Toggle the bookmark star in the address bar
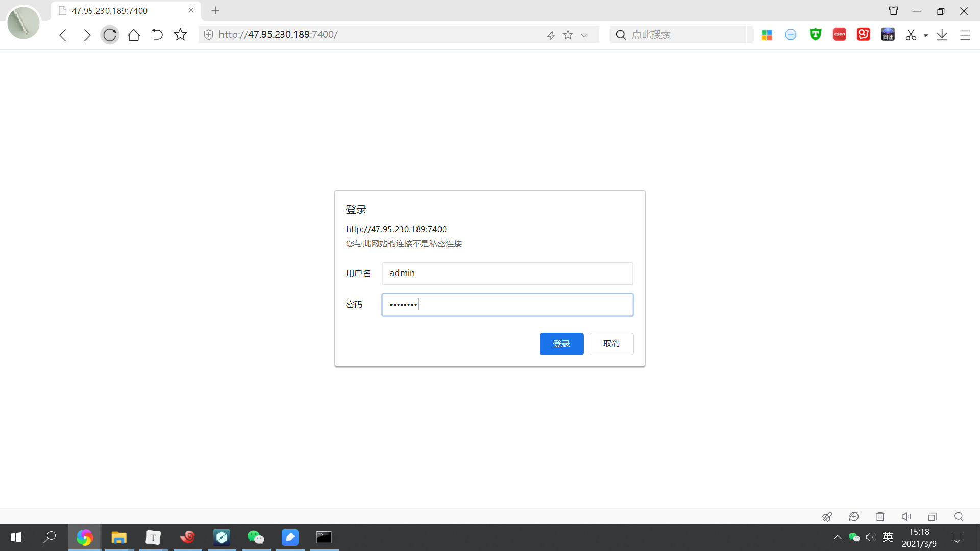The image size is (980, 551). coord(568,35)
